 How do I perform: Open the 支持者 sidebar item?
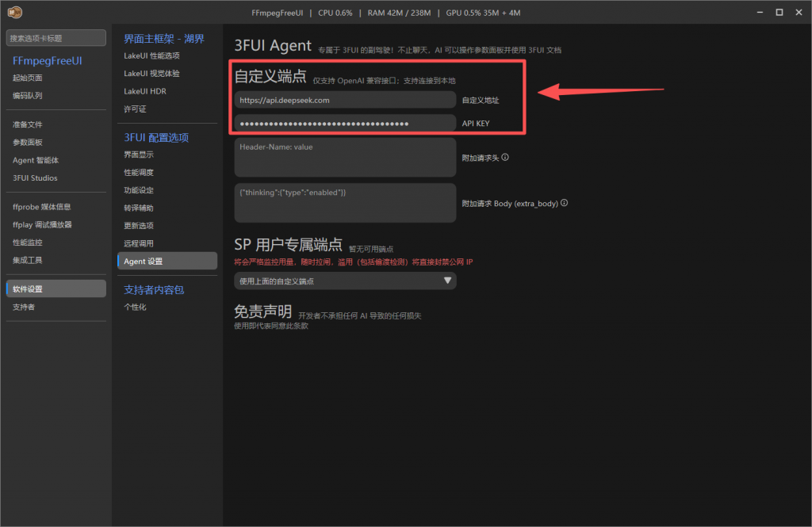point(24,307)
